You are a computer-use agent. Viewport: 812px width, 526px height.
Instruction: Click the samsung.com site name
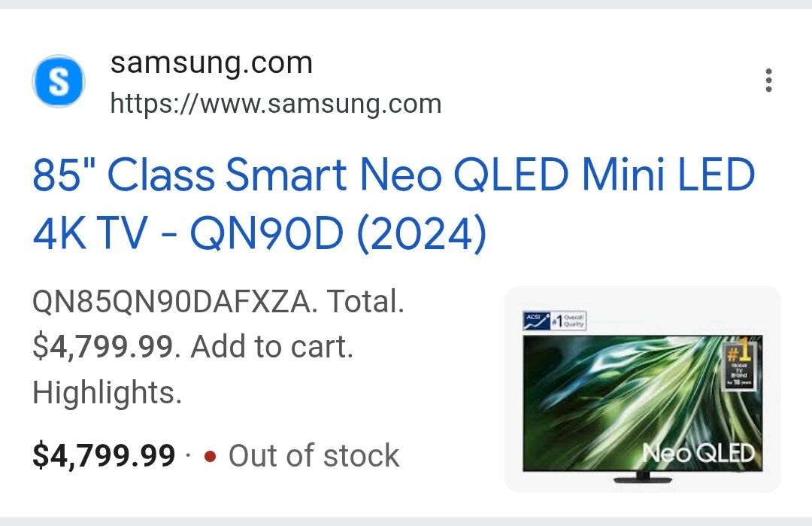211,62
